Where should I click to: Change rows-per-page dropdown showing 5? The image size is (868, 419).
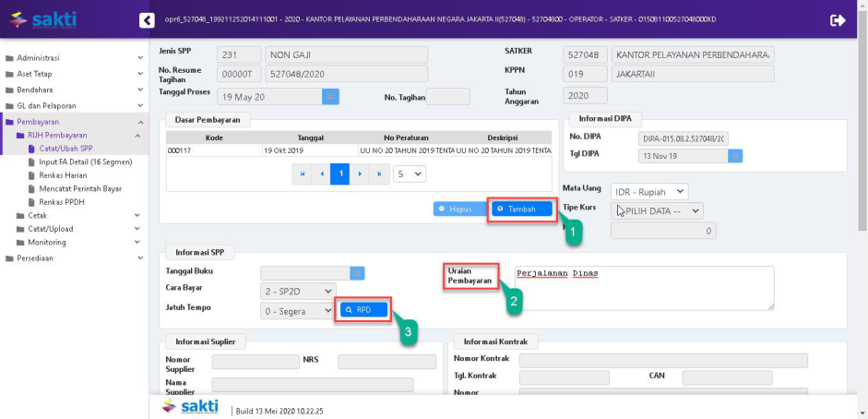[x=410, y=174]
